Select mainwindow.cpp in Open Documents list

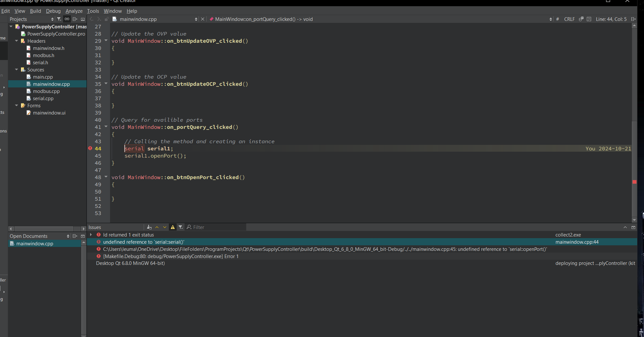tap(45, 244)
